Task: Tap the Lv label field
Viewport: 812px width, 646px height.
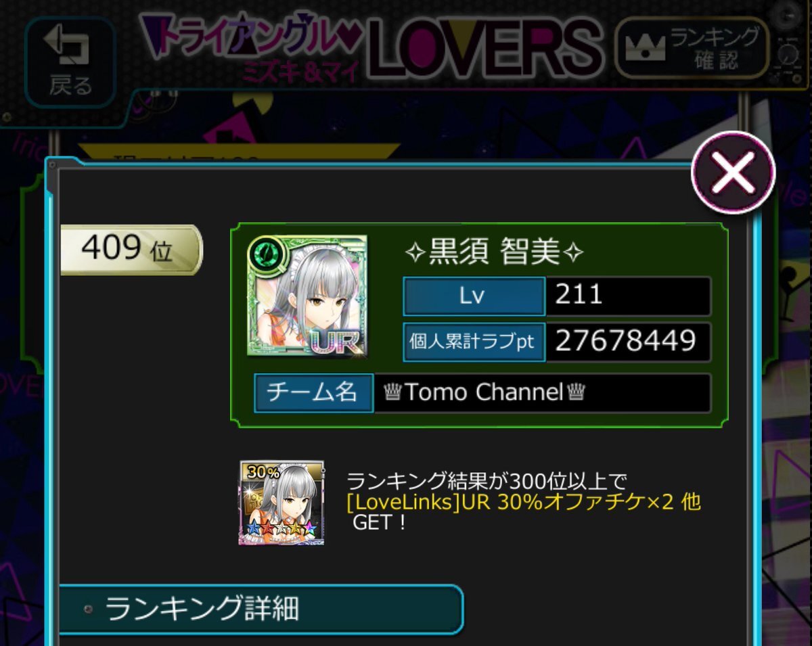Action: coord(474,296)
